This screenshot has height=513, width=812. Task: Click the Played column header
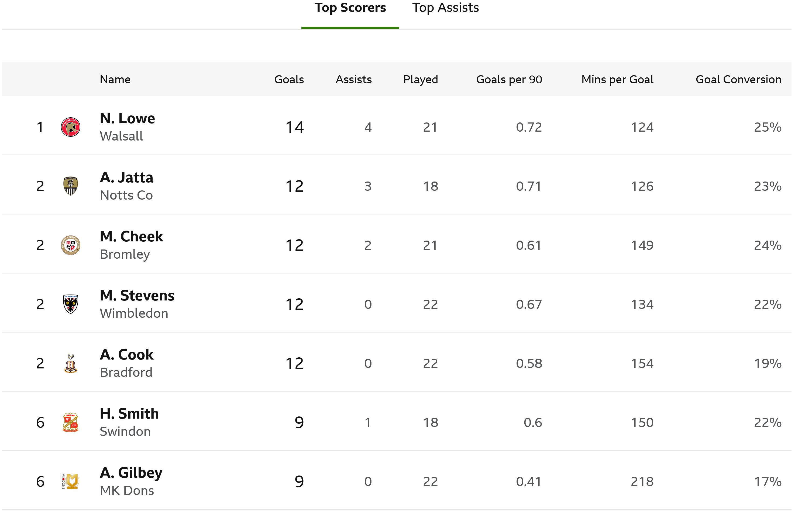click(x=421, y=80)
